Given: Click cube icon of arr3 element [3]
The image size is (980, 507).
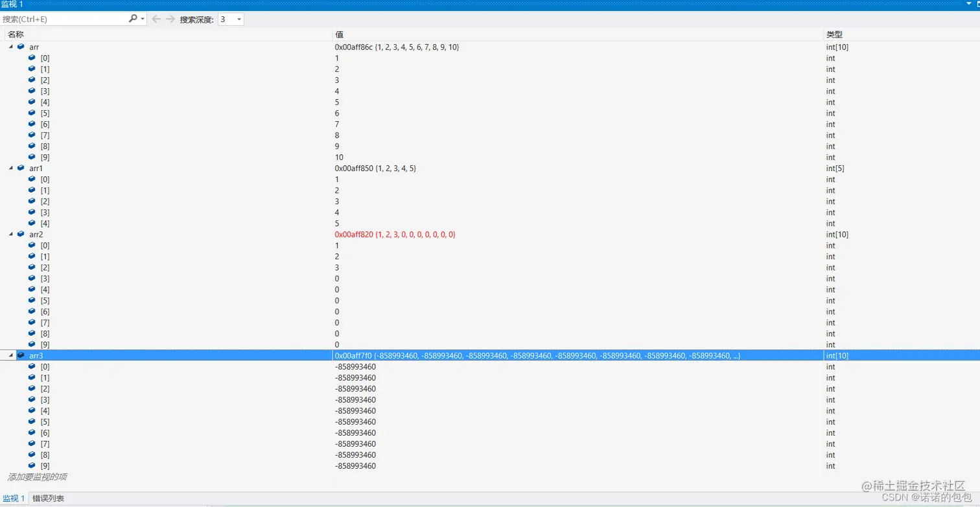Looking at the screenshot, I should (x=32, y=399).
